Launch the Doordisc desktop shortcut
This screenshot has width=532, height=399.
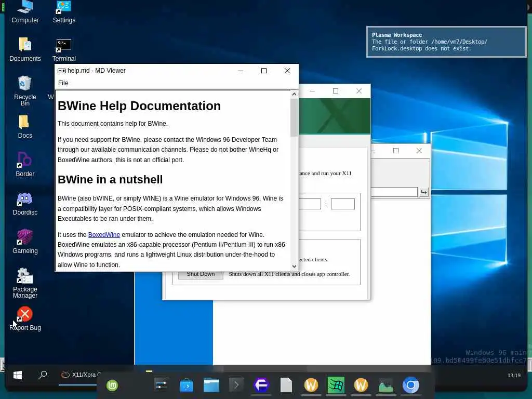(x=25, y=204)
